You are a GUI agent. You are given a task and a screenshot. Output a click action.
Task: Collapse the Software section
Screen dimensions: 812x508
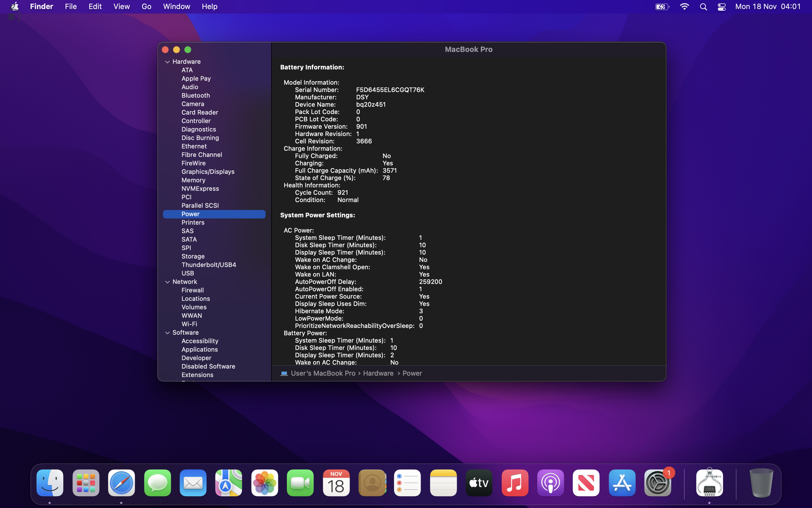click(x=167, y=333)
